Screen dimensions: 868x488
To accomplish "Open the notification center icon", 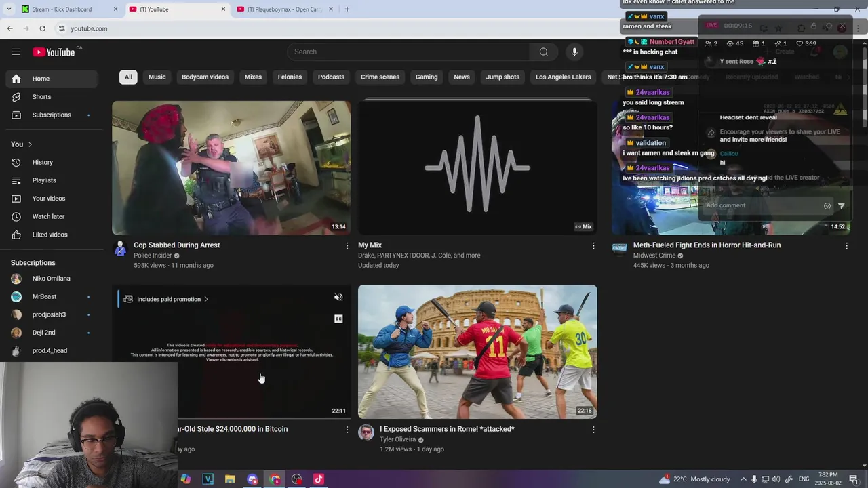I will coord(854,479).
